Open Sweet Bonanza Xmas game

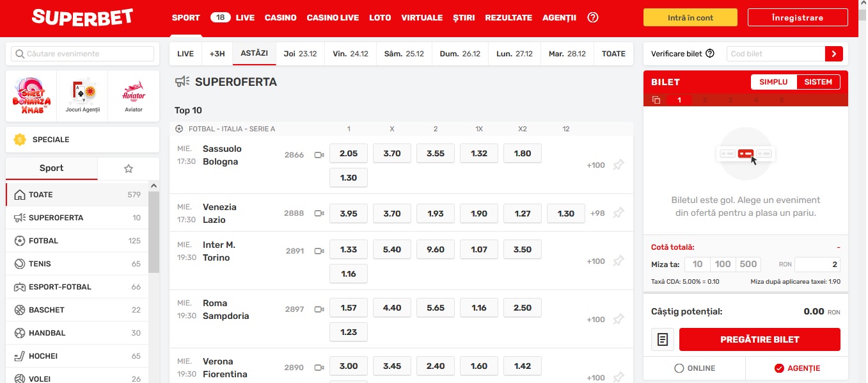[x=31, y=96]
